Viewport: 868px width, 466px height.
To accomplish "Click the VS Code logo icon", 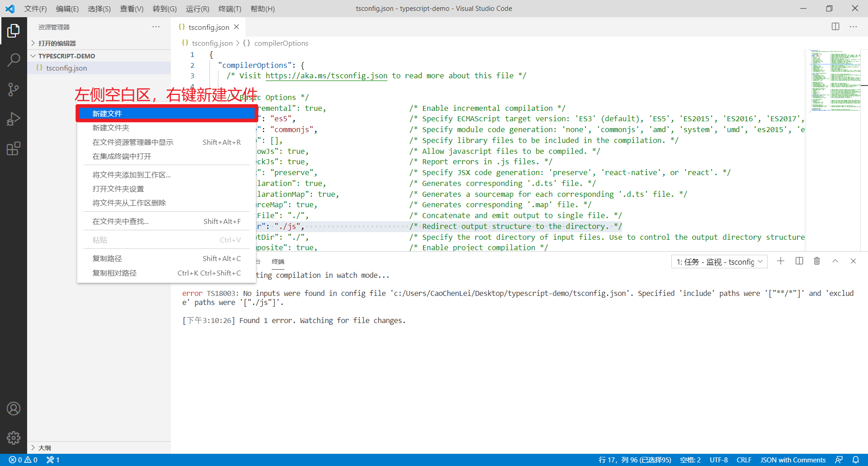I will tap(10, 9).
